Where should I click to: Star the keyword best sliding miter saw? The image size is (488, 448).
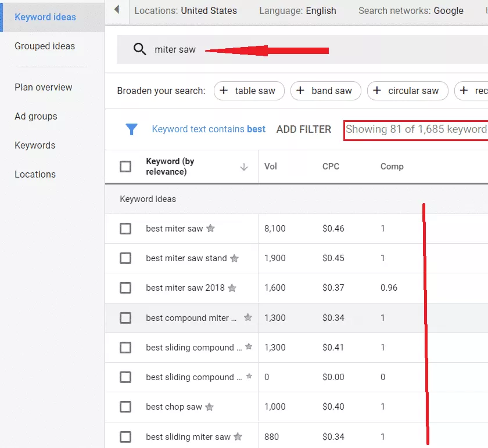(x=236, y=436)
